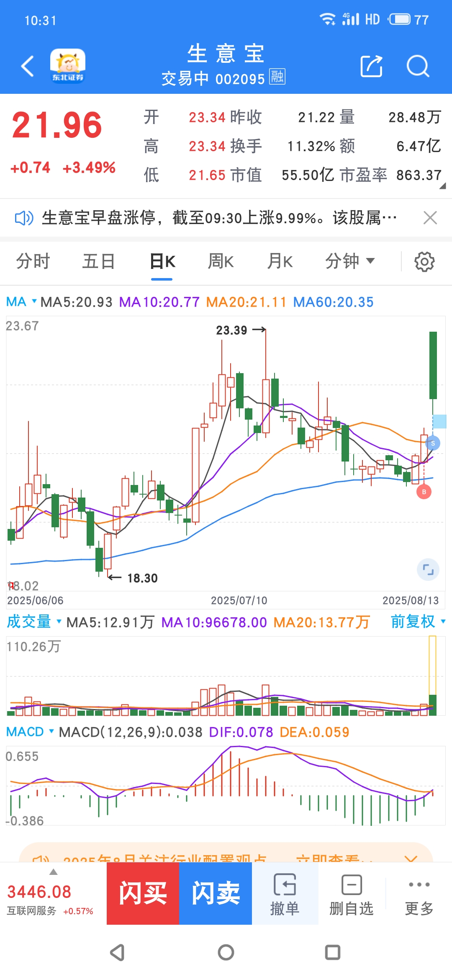This screenshot has width=452, height=980.
Task: Open the 前复权 price adjustment dropdown
Action: (x=418, y=622)
